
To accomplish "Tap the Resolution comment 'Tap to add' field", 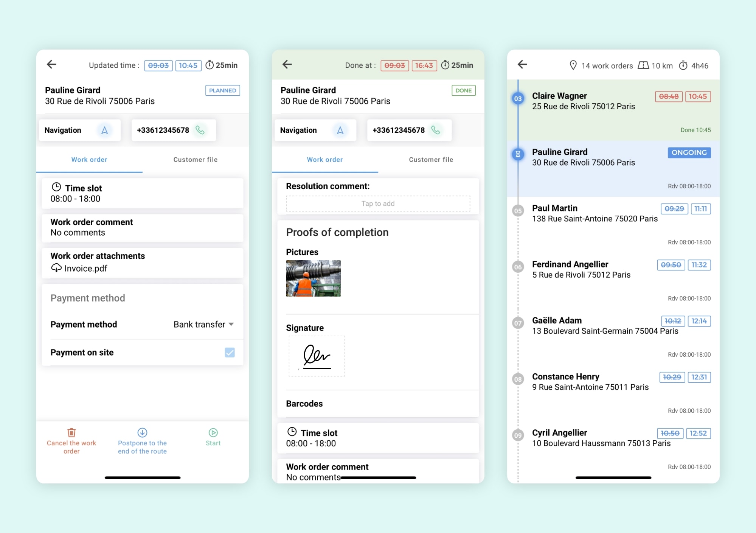I will coord(378,204).
